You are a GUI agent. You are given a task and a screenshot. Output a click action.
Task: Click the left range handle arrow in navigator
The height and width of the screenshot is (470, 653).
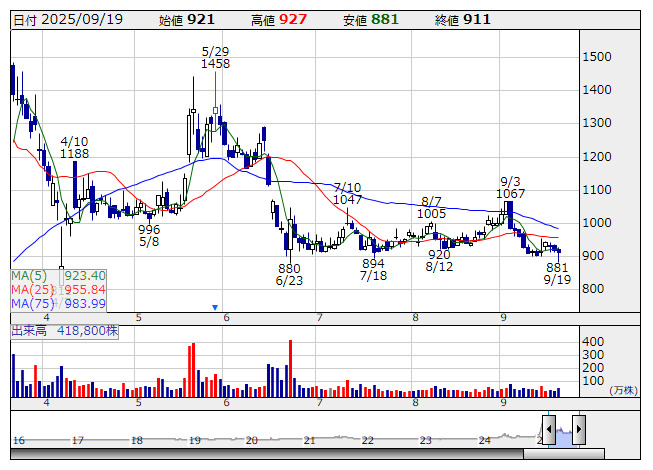[x=549, y=428]
